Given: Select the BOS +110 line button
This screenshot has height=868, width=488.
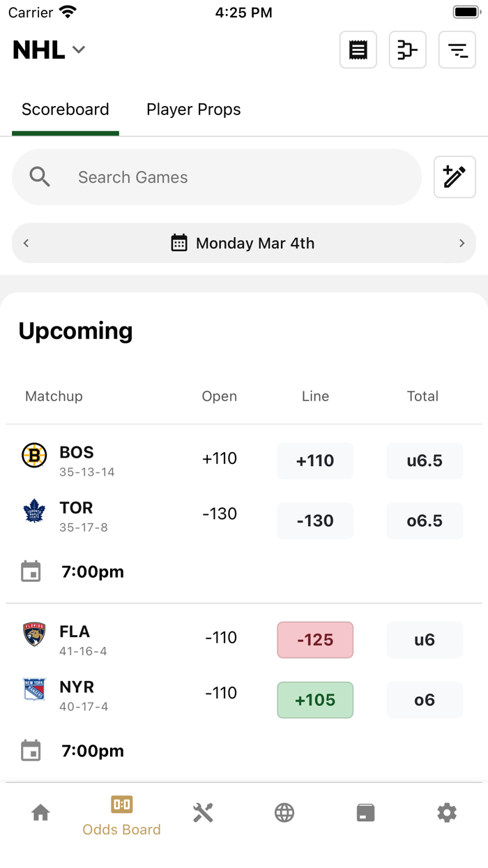Looking at the screenshot, I should pos(315,461).
